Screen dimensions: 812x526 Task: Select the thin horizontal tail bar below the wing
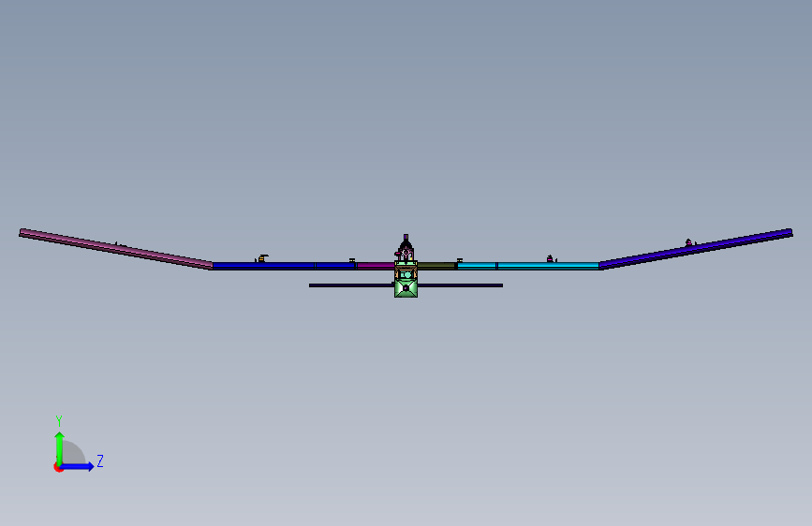click(x=406, y=285)
